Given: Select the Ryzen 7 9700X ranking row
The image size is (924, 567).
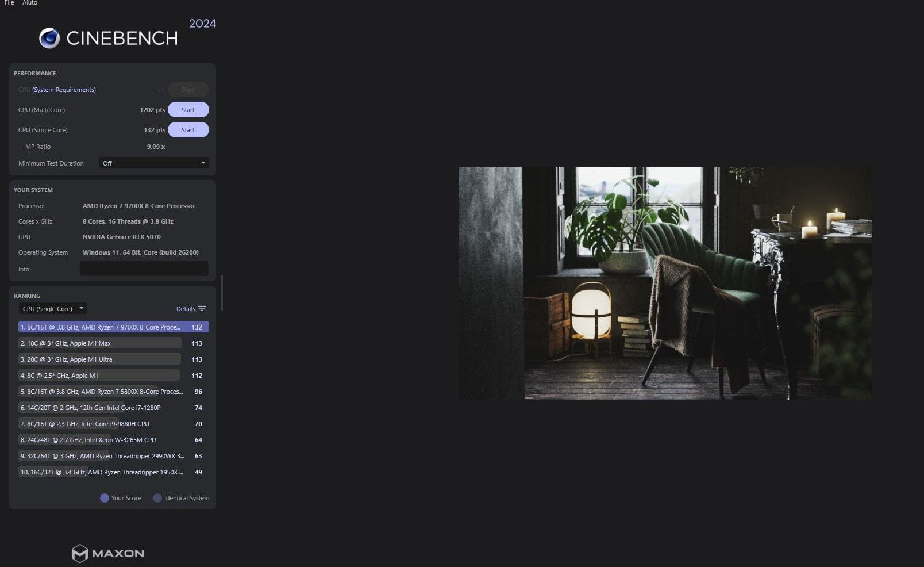Looking at the screenshot, I should pos(113,327).
